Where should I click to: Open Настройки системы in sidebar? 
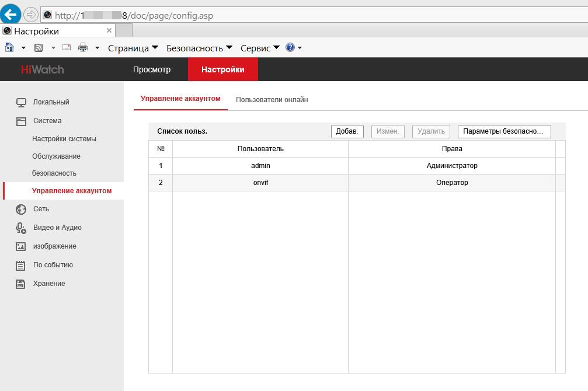(x=64, y=139)
